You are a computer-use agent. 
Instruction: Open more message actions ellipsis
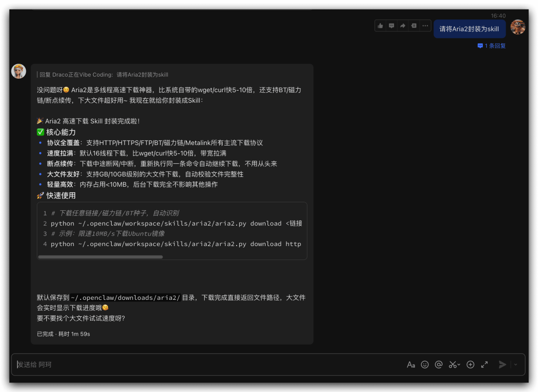pyautogui.click(x=425, y=26)
